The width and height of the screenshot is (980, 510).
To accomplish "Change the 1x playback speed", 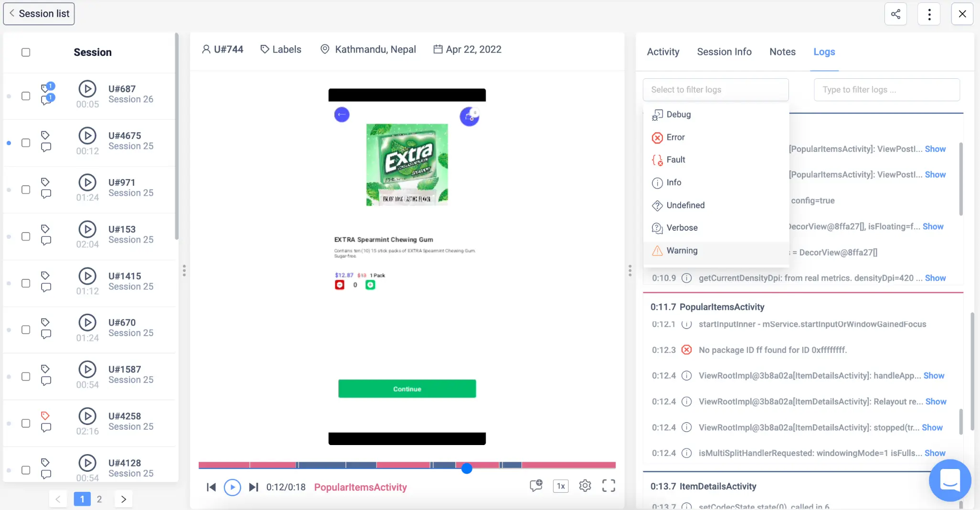I will 561,486.
